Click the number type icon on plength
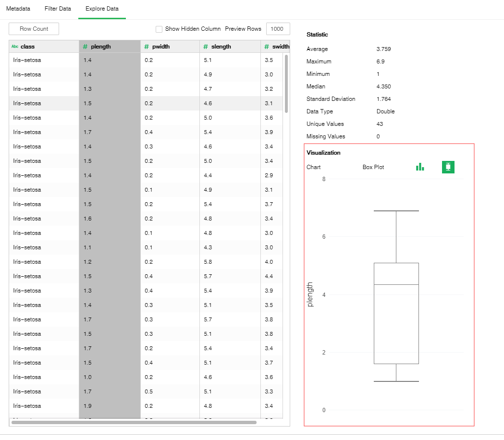This screenshot has width=504, height=440. tap(85, 47)
